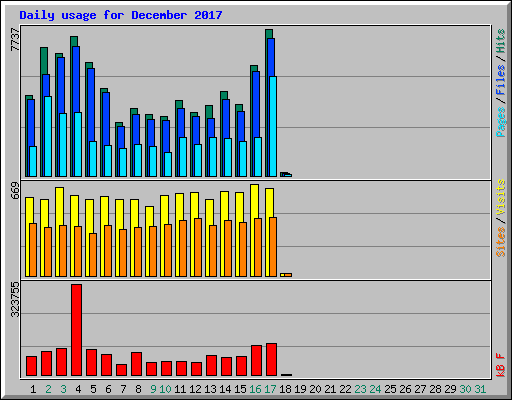
Task: Click the orange Sites bar for day 5
Action: [93, 255]
